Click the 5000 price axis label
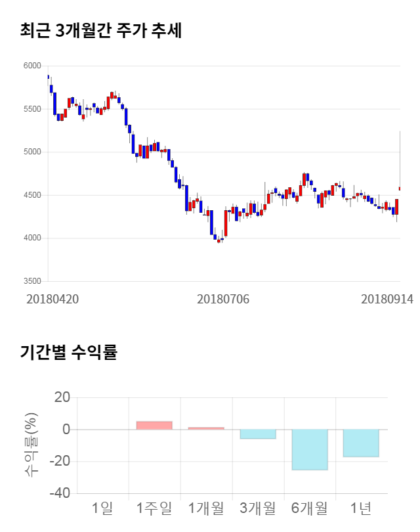The height and width of the screenshot is (532, 420). 32,152
